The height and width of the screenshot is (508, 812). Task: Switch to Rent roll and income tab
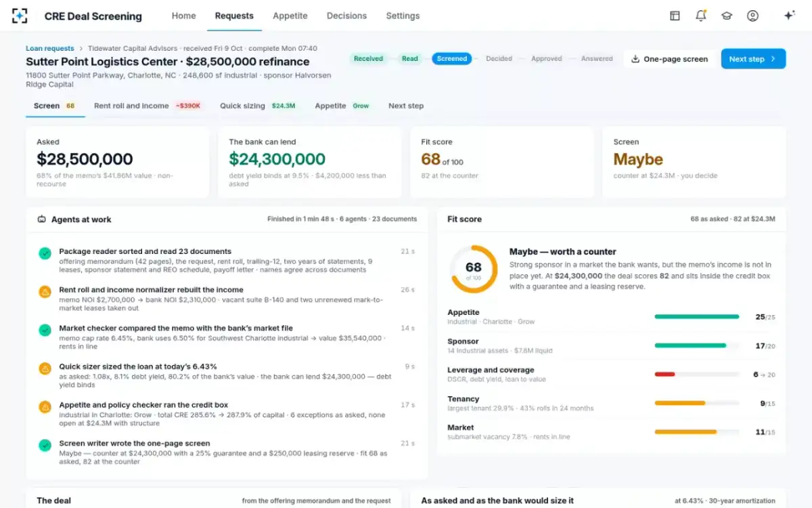point(148,106)
